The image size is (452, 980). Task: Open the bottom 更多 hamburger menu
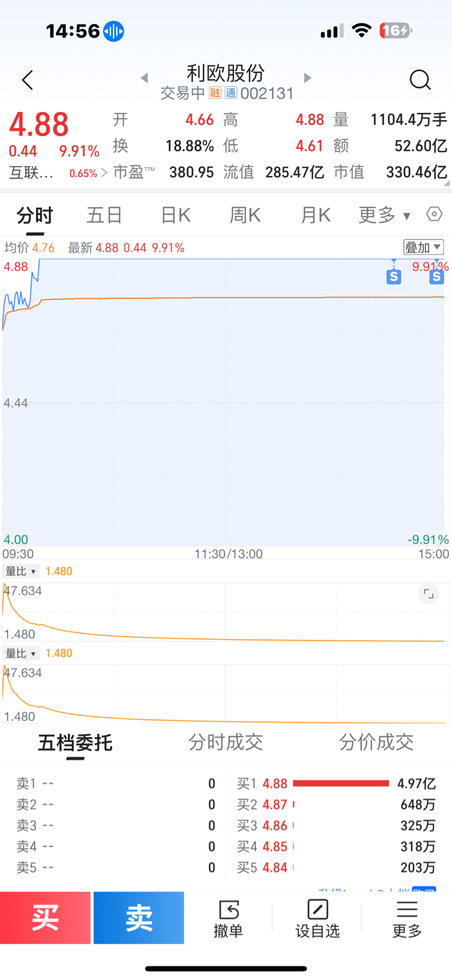click(407, 918)
